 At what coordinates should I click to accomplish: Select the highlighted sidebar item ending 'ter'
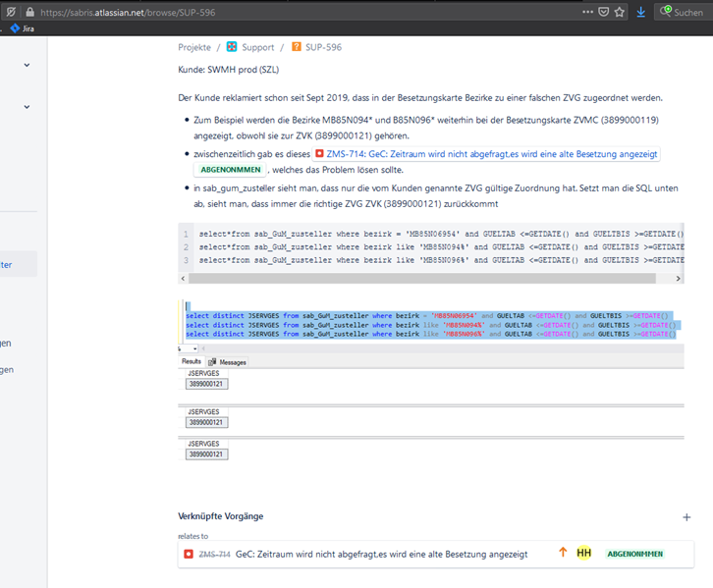(x=19, y=264)
